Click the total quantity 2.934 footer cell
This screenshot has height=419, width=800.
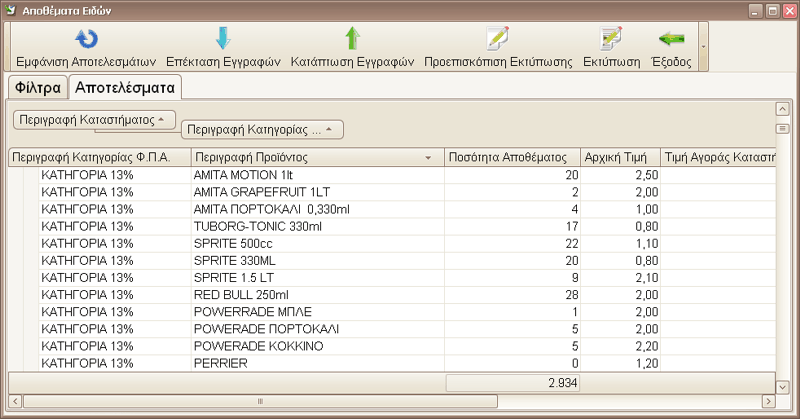[513, 383]
